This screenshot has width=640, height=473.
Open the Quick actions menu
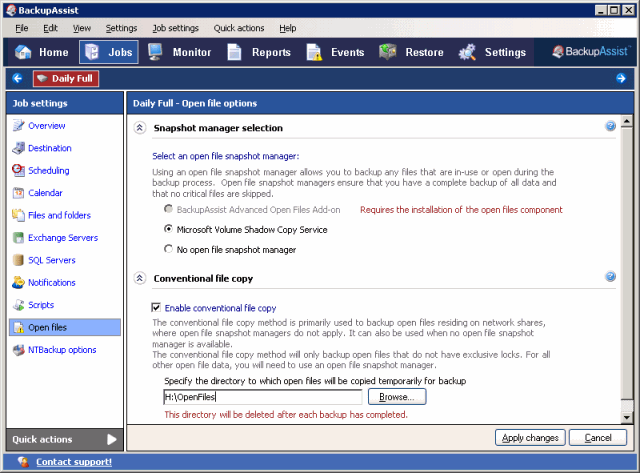(239, 28)
